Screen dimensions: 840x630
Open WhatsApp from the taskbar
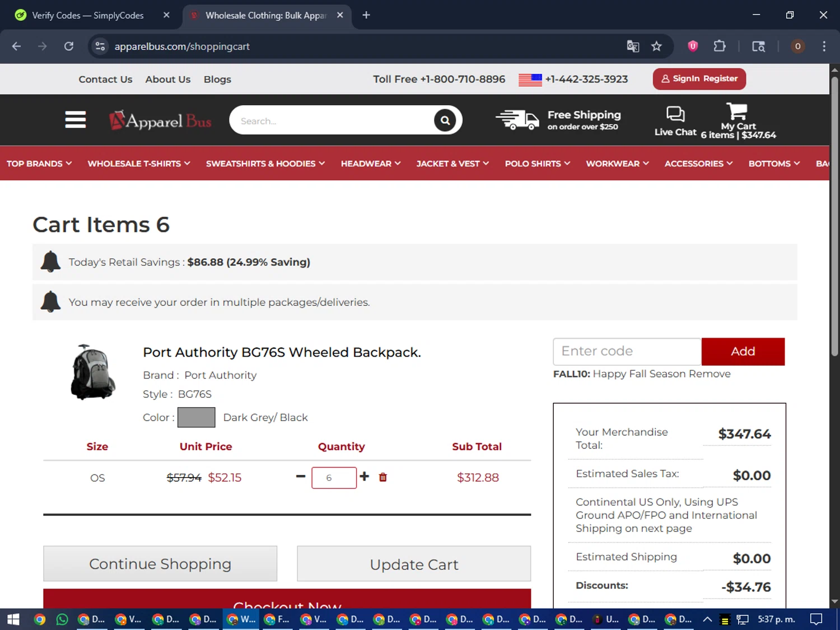click(x=62, y=619)
